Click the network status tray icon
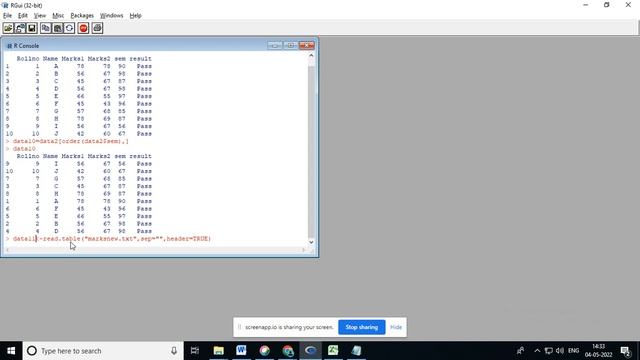640x360 pixels. pyautogui.click(x=549, y=351)
